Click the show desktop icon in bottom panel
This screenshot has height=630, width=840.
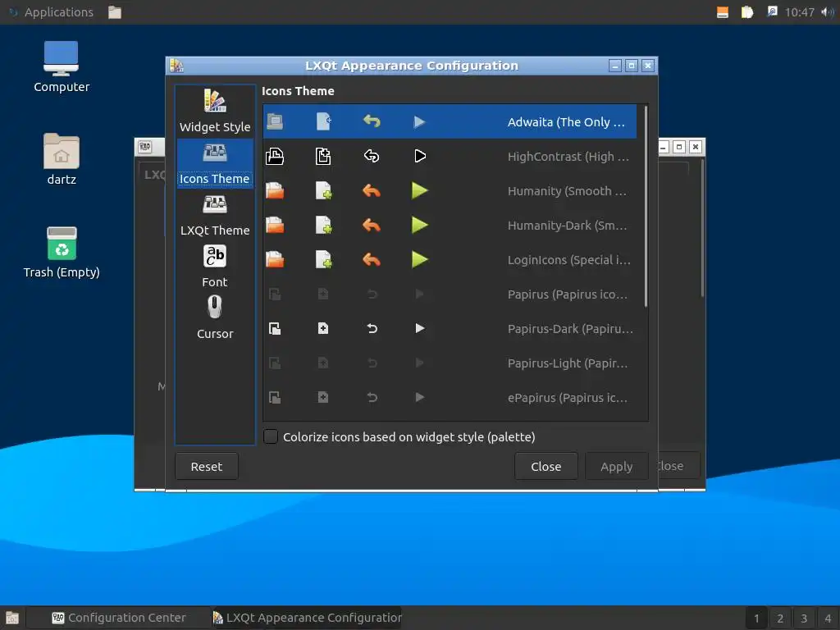(12, 618)
